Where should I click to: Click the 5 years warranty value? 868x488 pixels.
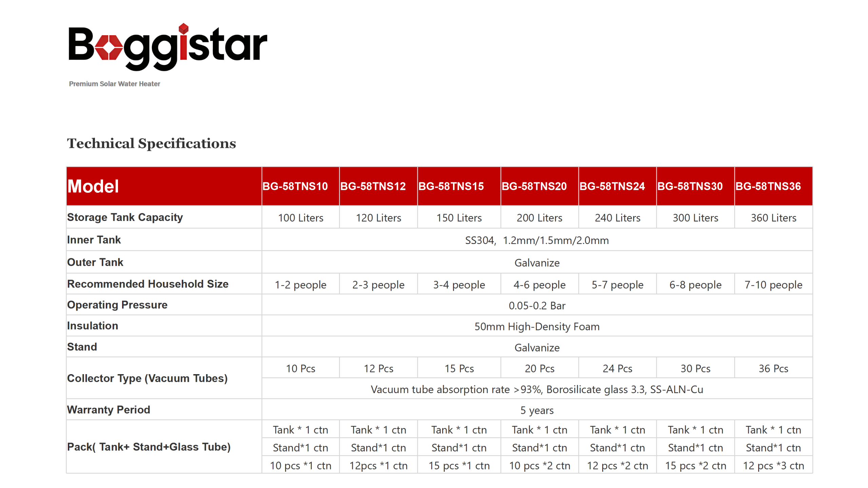point(537,410)
